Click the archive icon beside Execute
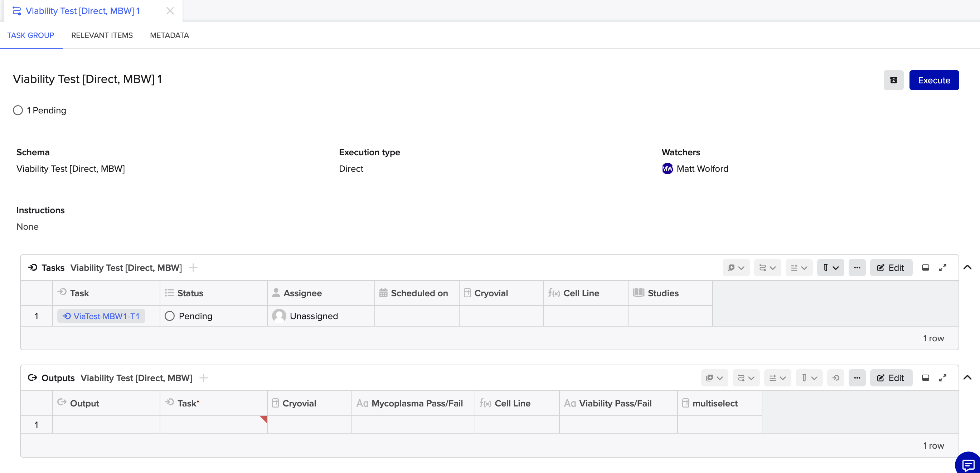The width and height of the screenshot is (980, 473). (893, 80)
